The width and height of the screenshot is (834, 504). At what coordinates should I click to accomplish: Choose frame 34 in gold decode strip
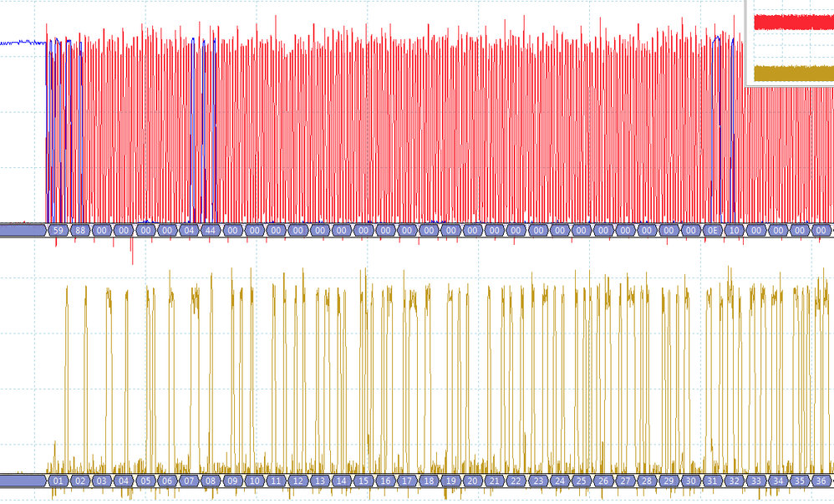778,481
